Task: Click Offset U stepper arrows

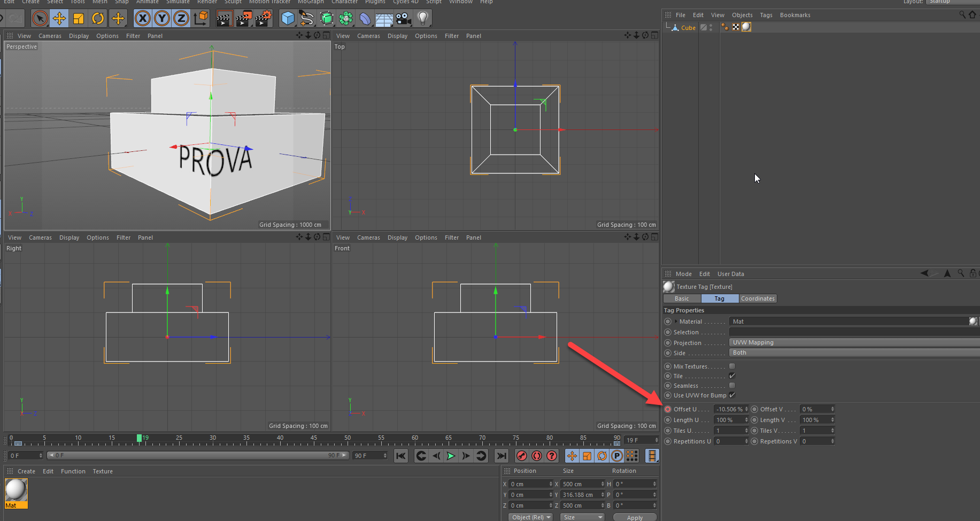Action: pos(746,409)
